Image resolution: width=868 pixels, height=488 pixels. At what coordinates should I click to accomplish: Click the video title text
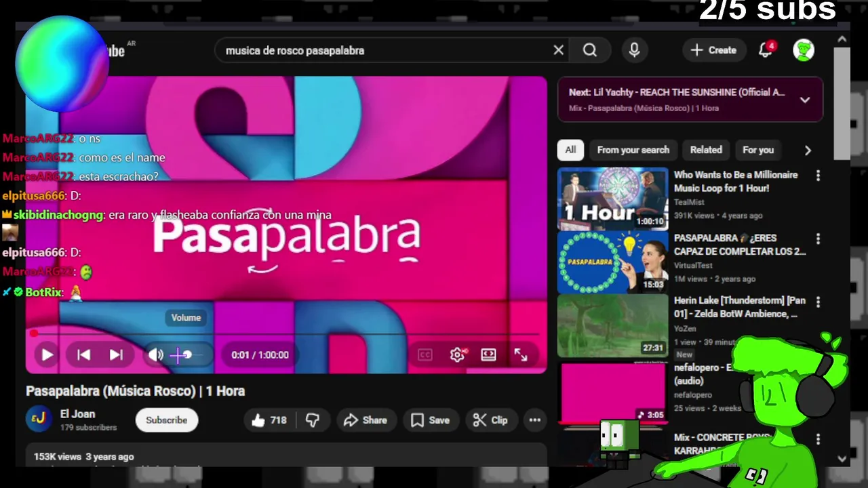[x=136, y=391]
